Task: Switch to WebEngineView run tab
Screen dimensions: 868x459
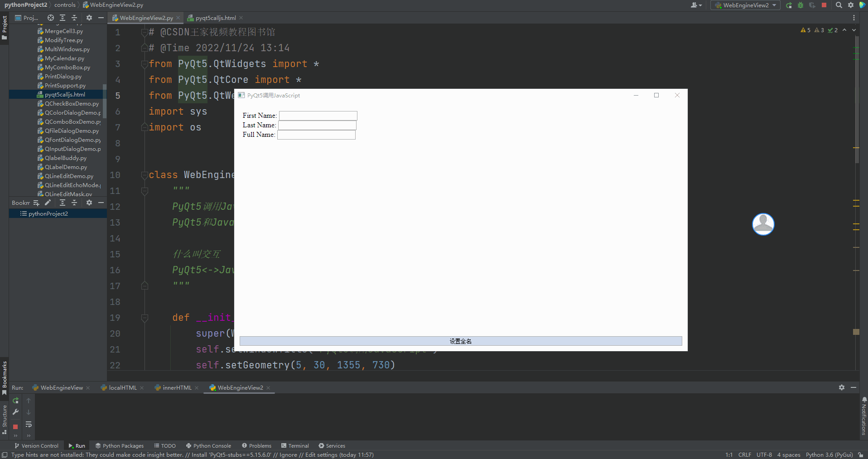Action: pos(62,388)
